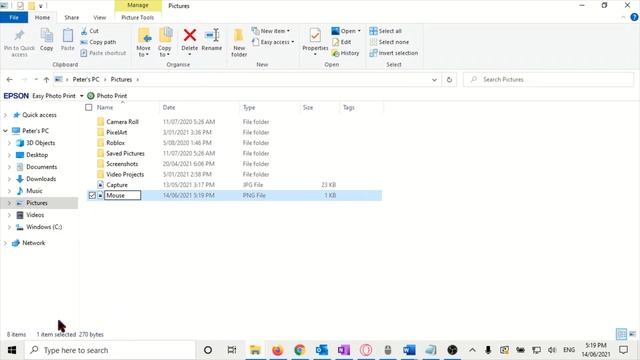Click the EPSON Photo Print button
Screen dimensions: 640x360
tap(107, 96)
